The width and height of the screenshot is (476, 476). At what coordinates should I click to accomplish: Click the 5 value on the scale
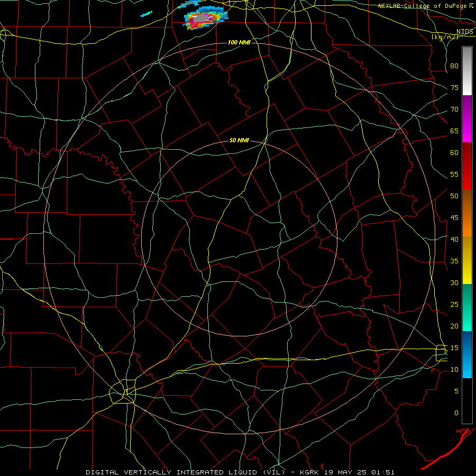click(456, 391)
